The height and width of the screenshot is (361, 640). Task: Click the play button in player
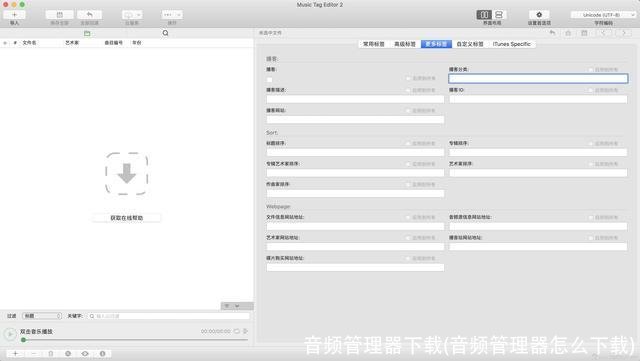(9, 334)
